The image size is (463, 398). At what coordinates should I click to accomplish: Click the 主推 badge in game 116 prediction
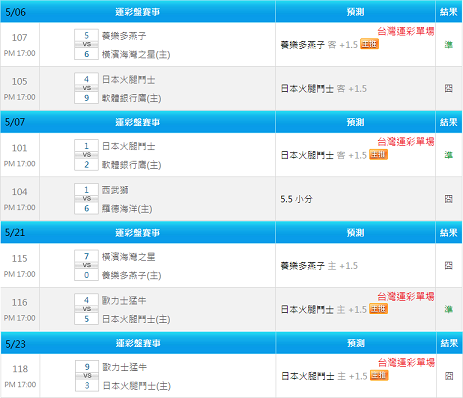(x=378, y=309)
